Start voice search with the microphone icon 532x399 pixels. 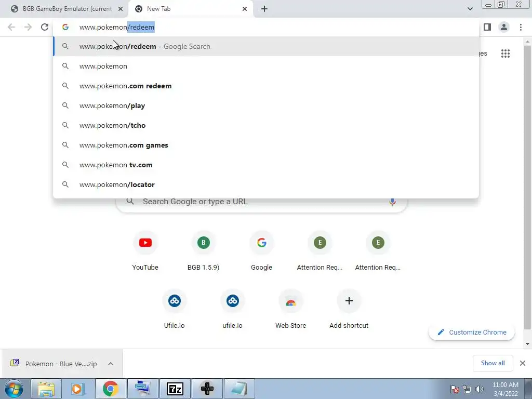392,202
